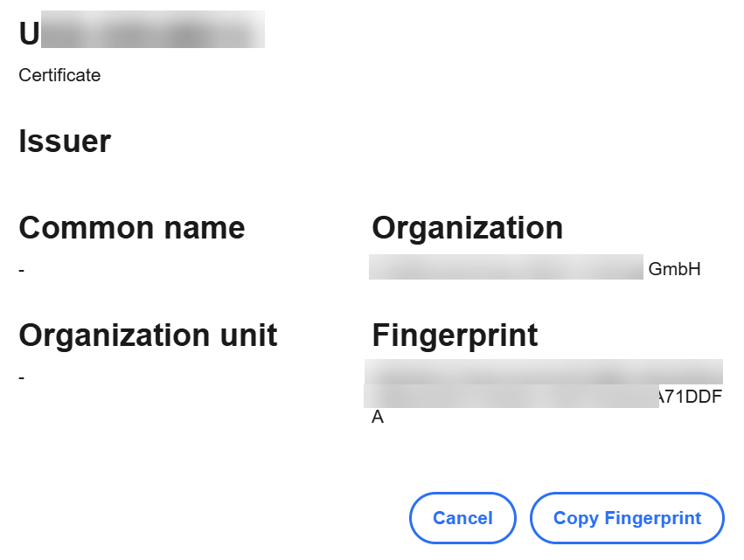Image resolution: width=744 pixels, height=560 pixels.
Task: Select the standalone Organization heading
Action: point(467,228)
